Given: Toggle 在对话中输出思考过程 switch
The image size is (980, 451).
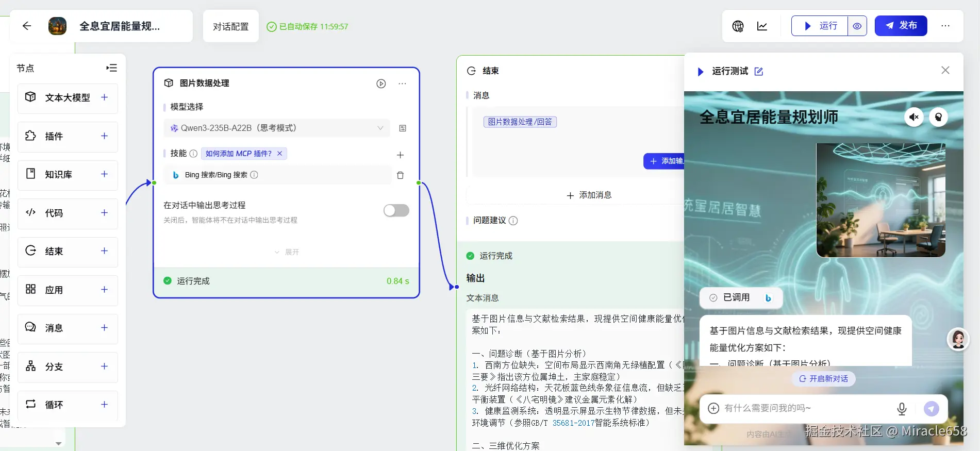Looking at the screenshot, I should (396, 210).
